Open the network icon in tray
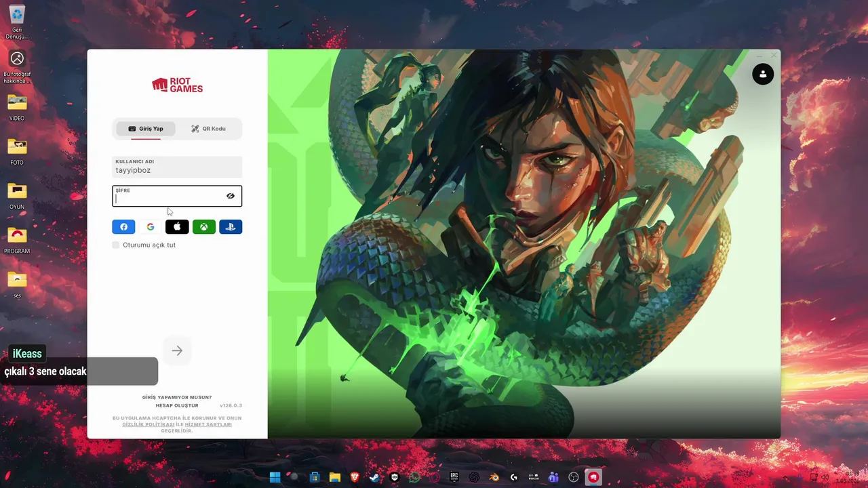868x488 pixels. point(813,477)
